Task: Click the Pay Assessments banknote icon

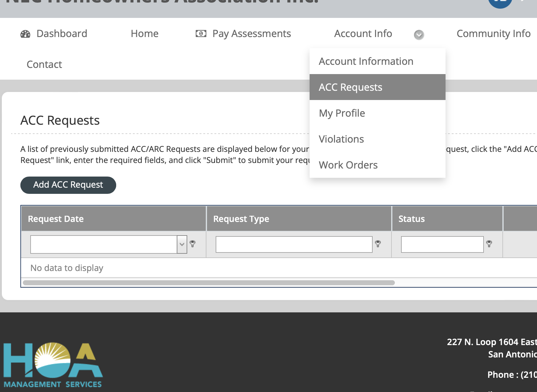Action: [x=201, y=34]
